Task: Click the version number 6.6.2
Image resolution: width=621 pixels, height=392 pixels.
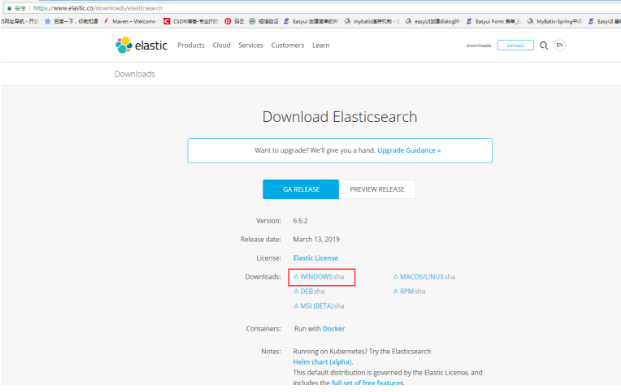Action: click(x=300, y=221)
